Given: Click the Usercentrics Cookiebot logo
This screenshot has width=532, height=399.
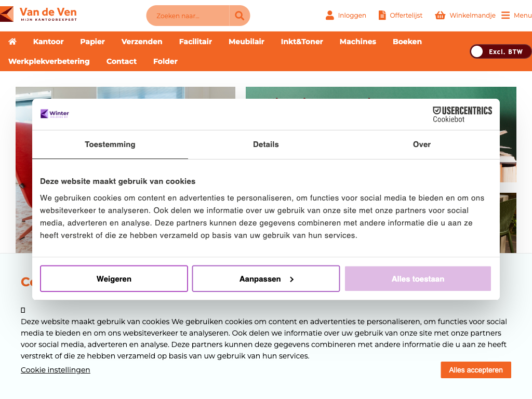Looking at the screenshot, I should click(x=462, y=114).
